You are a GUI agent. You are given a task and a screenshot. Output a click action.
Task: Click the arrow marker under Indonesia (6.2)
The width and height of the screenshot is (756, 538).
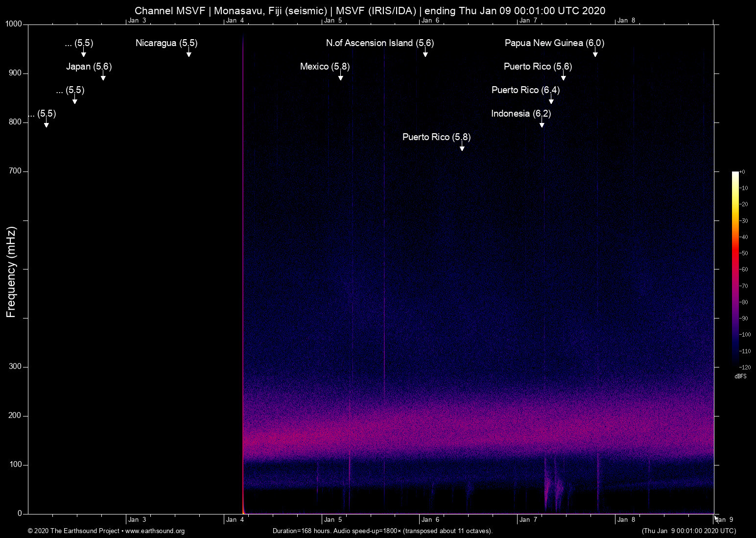pos(542,123)
